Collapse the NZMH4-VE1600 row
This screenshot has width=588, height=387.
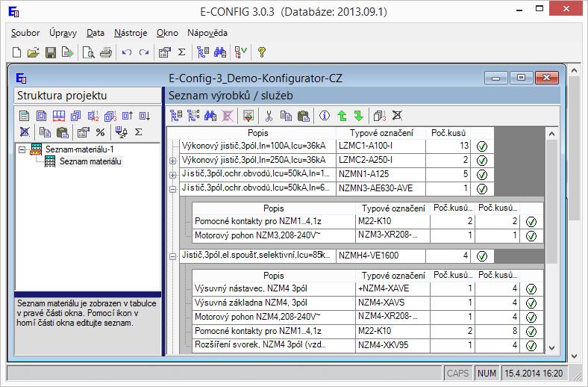coord(173,257)
